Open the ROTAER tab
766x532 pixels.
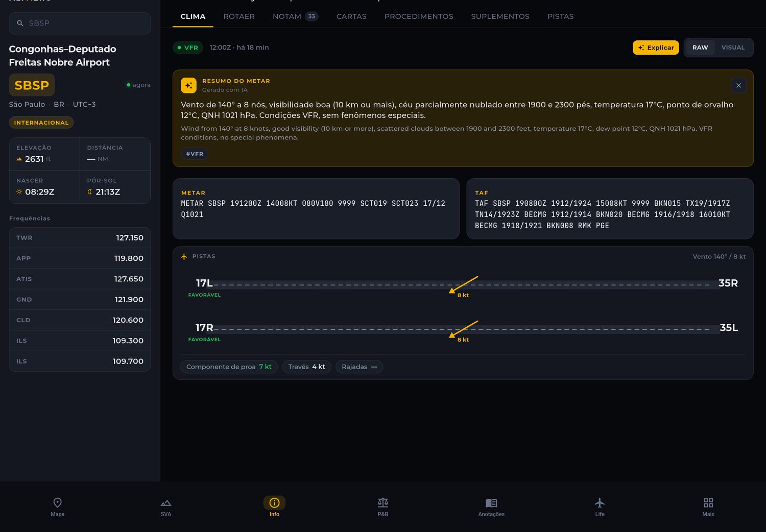click(x=239, y=16)
